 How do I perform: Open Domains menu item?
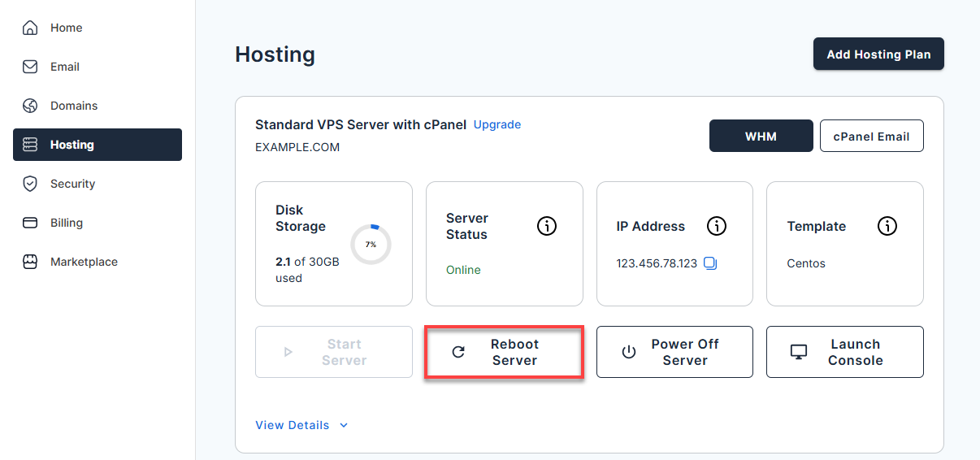point(98,106)
